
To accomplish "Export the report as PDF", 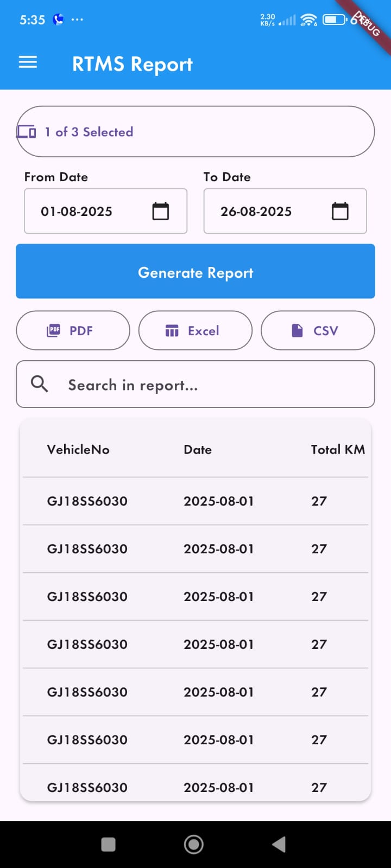I will pyautogui.click(x=73, y=330).
